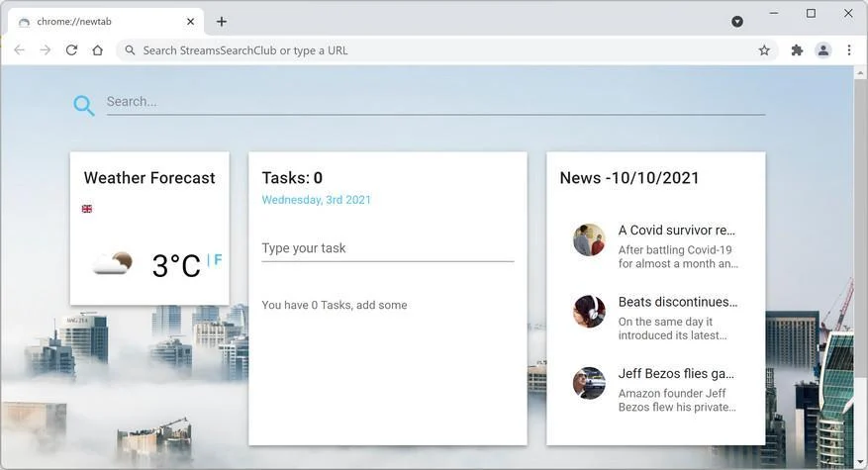868x470 pixels.
Task: Reload the current page
Action: coord(71,50)
